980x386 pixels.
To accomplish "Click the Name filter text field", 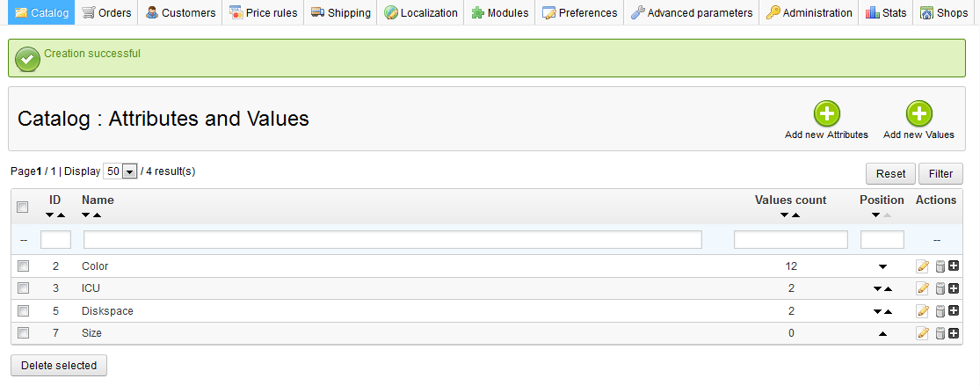I will pyautogui.click(x=392, y=239).
